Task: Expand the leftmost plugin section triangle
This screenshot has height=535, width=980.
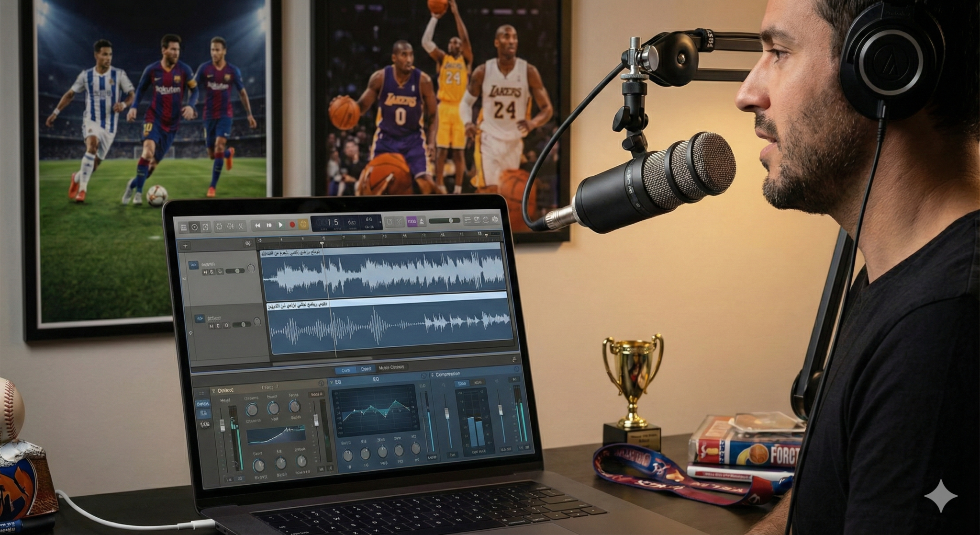Action: click(213, 390)
